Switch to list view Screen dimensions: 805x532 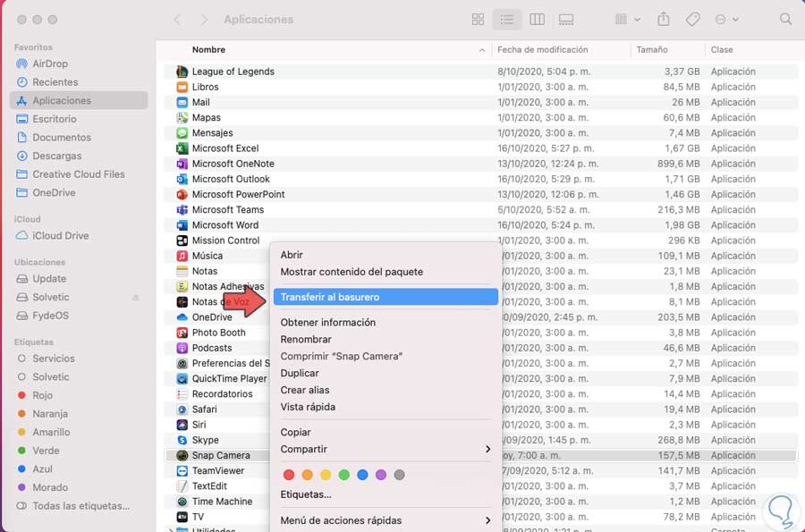click(x=507, y=20)
